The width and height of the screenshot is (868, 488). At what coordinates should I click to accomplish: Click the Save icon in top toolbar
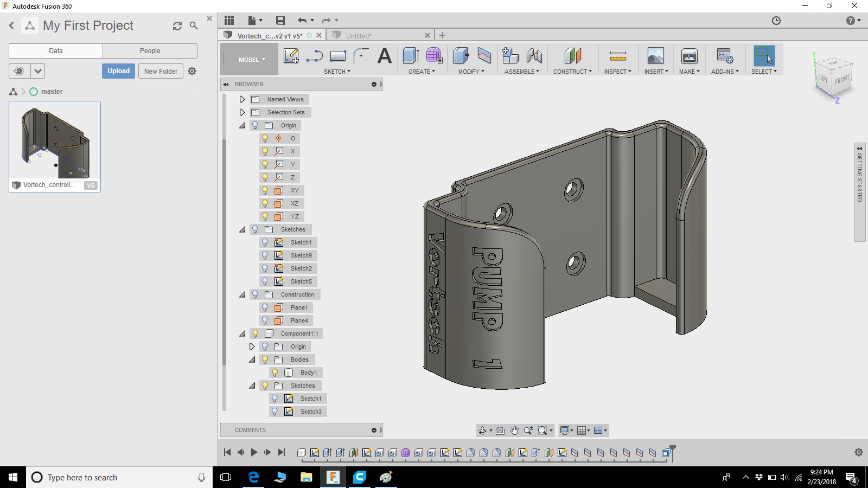pyautogui.click(x=280, y=21)
